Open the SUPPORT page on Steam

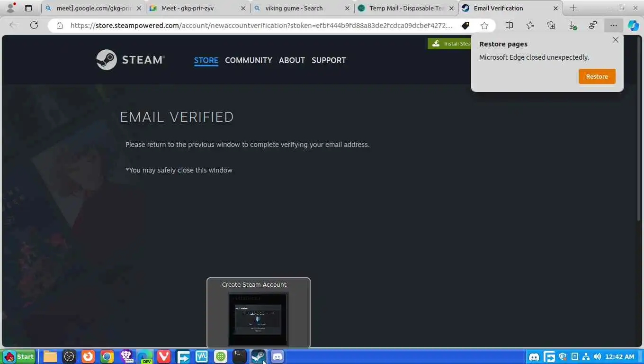(x=329, y=60)
